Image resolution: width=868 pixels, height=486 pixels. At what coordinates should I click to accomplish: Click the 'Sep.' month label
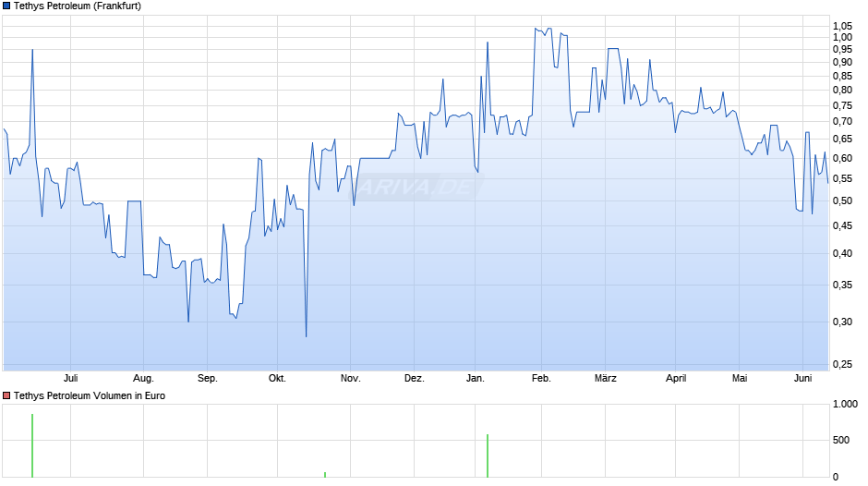208,378
